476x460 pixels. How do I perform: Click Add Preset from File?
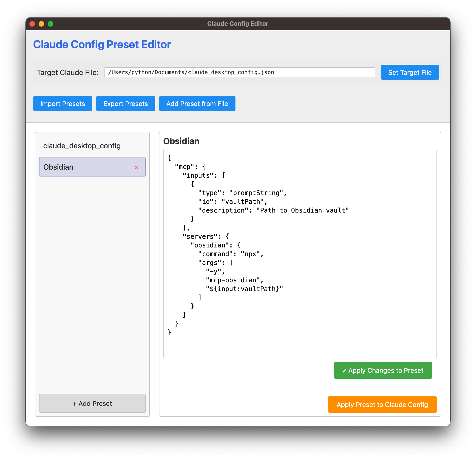(x=197, y=104)
